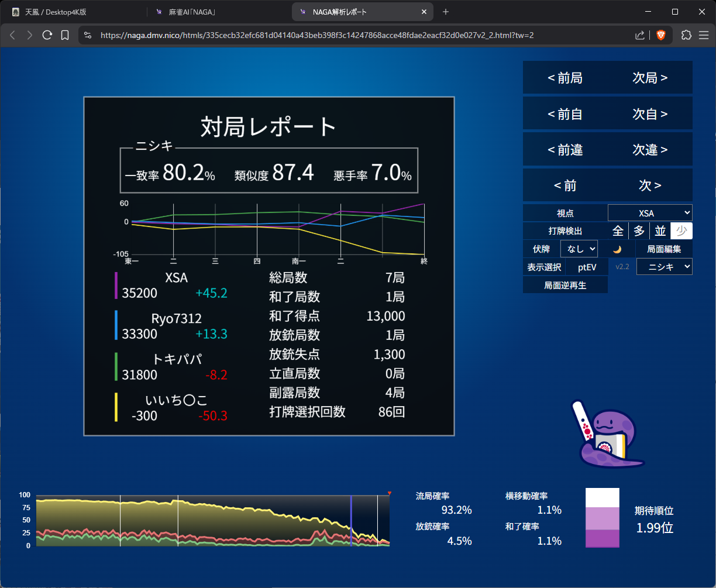The width and height of the screenshot is (716, 588).
Task: Set 打牌検出 level to 全
Action: click(x=618, y=231)
